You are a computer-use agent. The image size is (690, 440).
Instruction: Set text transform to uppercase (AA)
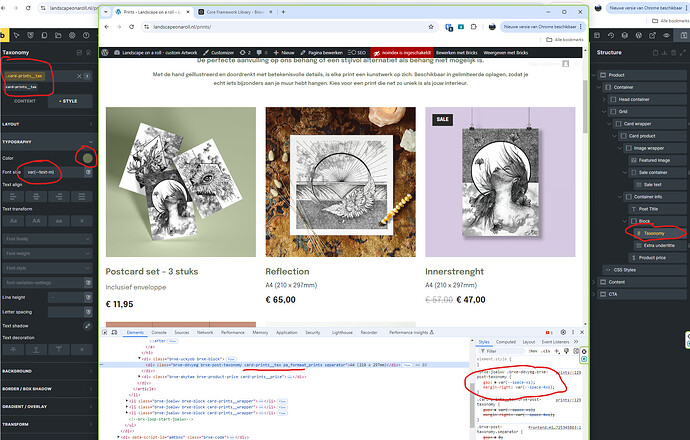click(36, 221)
